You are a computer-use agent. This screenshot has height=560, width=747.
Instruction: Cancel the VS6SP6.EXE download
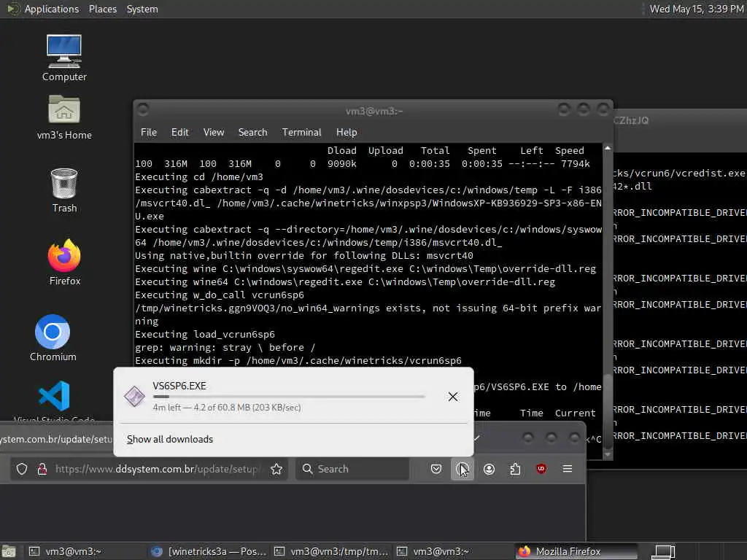(x=452, y=397)
